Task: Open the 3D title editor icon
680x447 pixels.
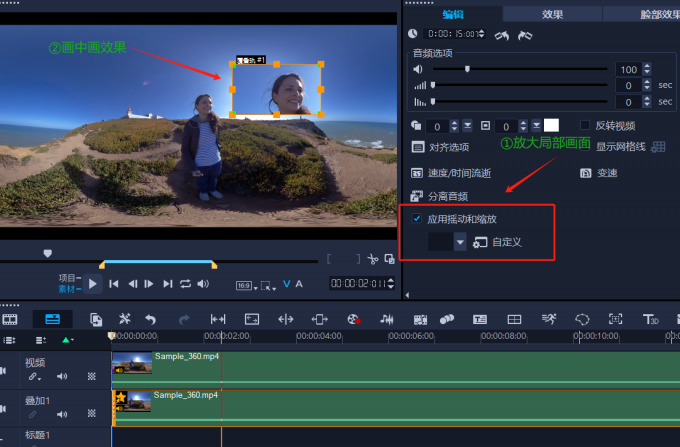Action: click(x=650, y=319)
